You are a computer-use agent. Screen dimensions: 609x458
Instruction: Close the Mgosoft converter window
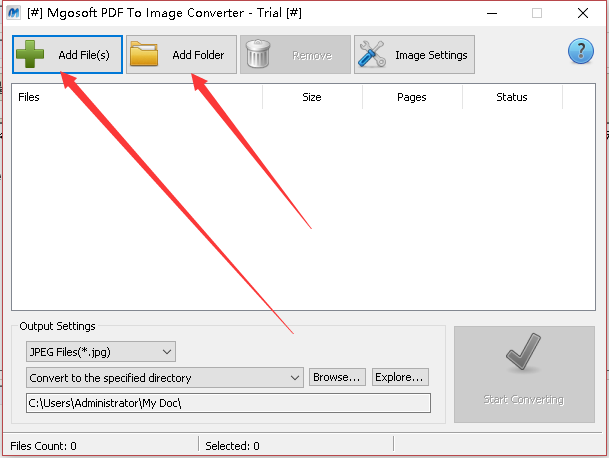click(583, 13)
